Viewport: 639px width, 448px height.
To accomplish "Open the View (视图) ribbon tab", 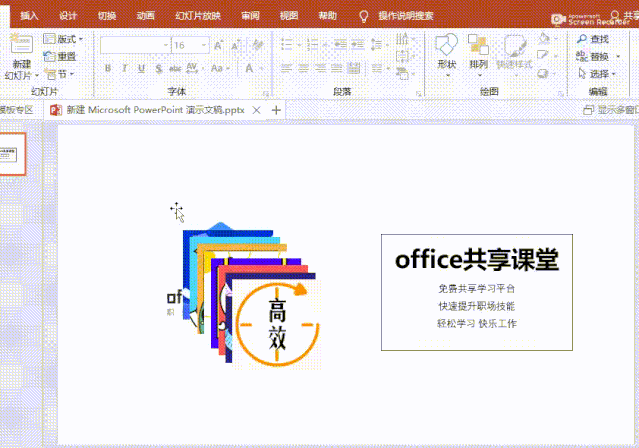I will click(x=289, y=16).
